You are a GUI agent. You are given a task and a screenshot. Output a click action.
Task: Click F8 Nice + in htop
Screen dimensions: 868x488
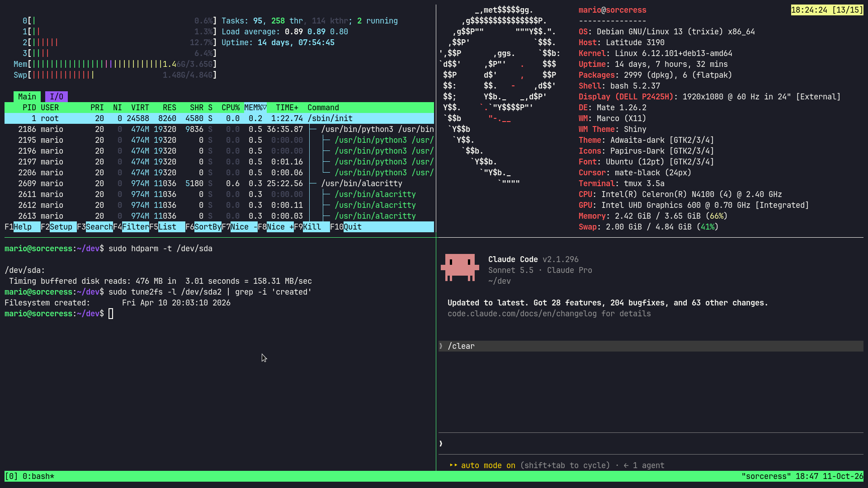pyautogui.click(x=276, y=227)
